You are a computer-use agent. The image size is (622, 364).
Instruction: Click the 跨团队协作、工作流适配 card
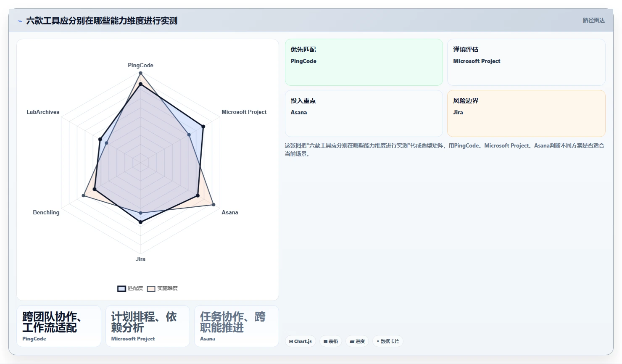coord(59,326)
